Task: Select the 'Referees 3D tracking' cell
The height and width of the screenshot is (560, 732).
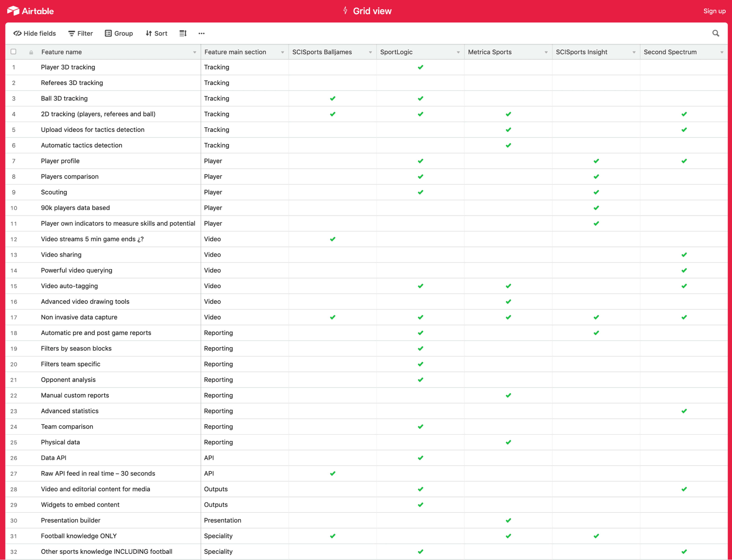Action: (x=120, y=83)
